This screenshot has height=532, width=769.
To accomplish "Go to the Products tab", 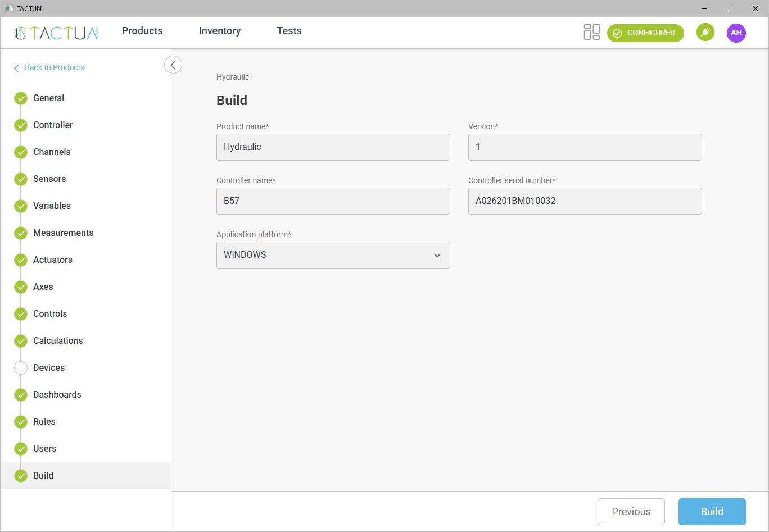I will coord(142,31).
